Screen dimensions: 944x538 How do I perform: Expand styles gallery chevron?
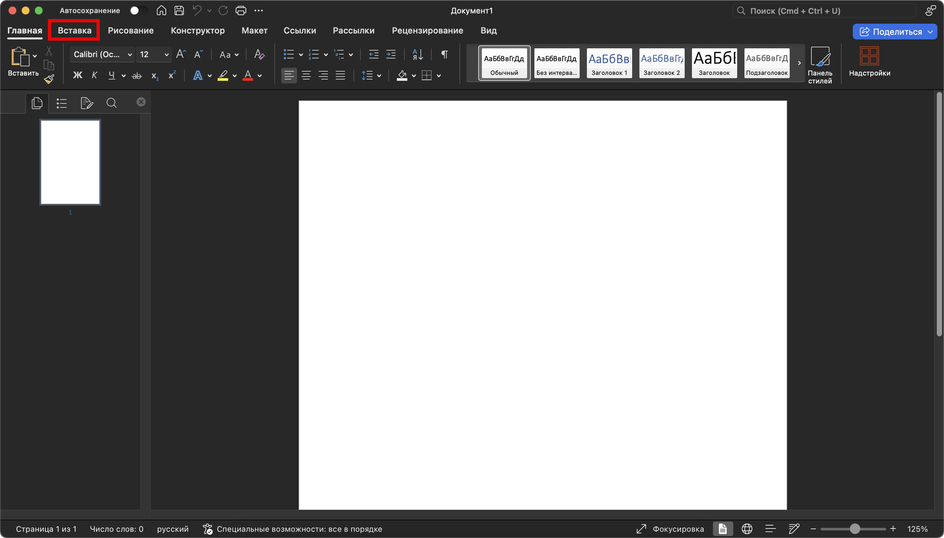pos(800,63)
